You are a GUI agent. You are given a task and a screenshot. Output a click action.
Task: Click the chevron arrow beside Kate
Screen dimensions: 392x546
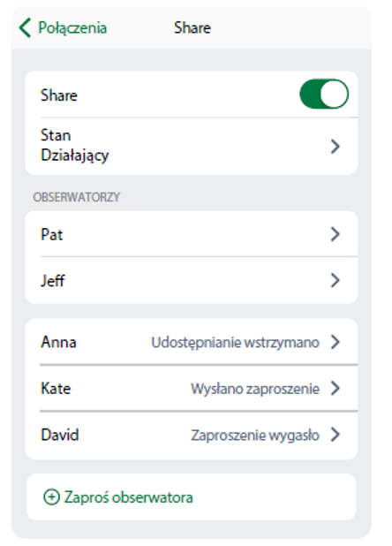(x=335, y=388)
